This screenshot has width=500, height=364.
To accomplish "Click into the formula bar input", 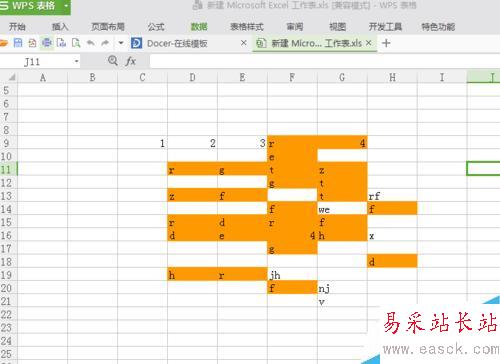I will [x=325, y=61].
